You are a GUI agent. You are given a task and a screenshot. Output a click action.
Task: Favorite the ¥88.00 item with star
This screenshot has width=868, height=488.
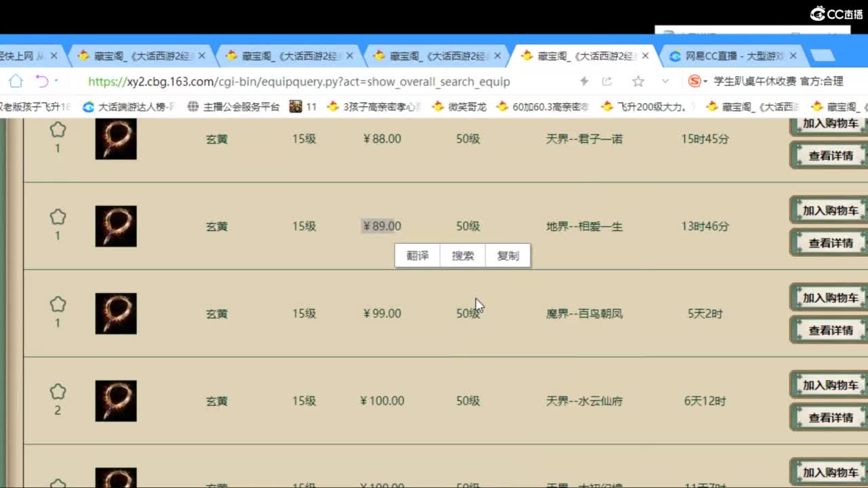point(58,129)
